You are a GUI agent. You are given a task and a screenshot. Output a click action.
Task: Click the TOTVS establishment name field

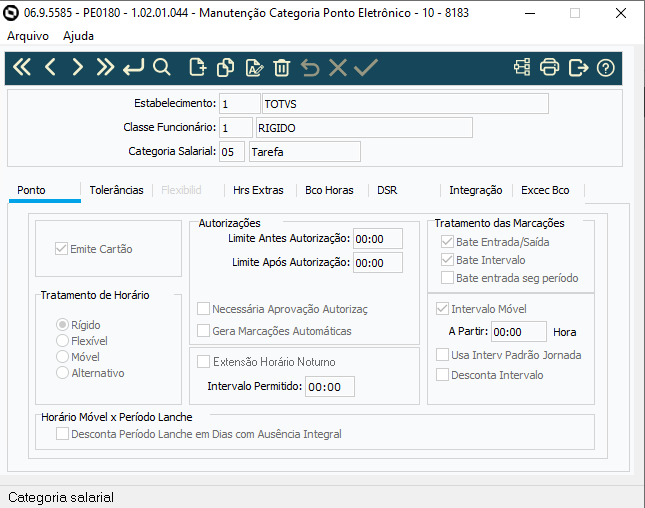tap(405, 104)
